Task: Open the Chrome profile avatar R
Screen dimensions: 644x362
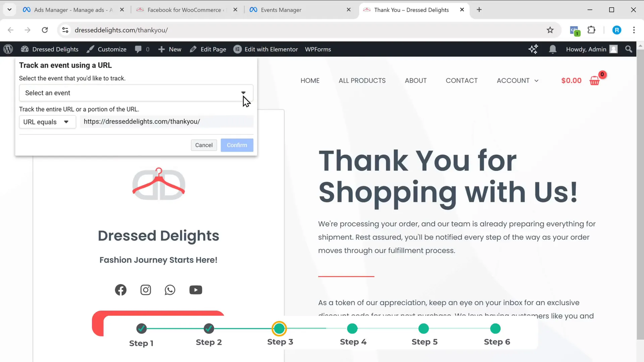Action: coord(617,30)
